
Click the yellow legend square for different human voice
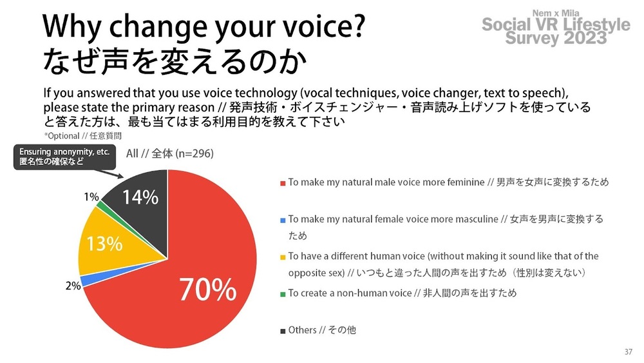coord(283,257)
